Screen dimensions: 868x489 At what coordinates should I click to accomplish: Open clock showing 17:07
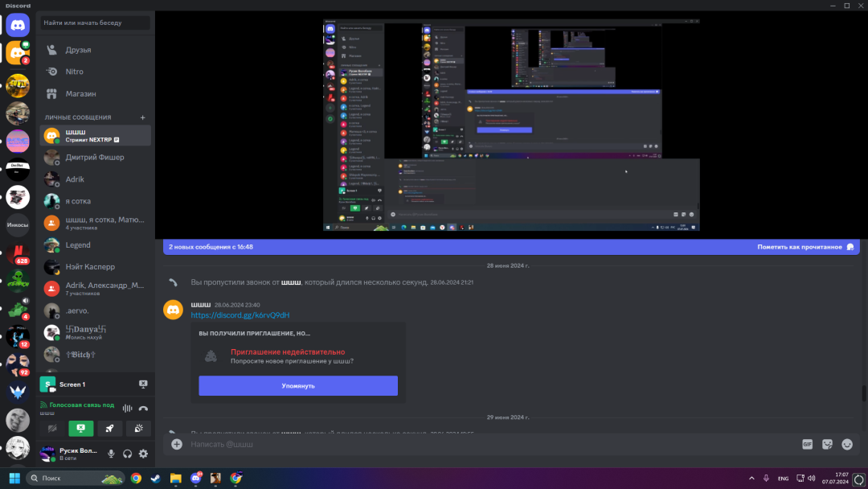click(835, 479)
